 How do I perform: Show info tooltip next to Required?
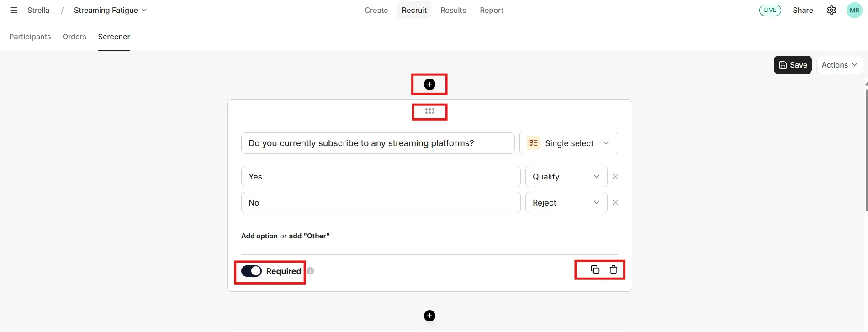(x=310, y=271)
